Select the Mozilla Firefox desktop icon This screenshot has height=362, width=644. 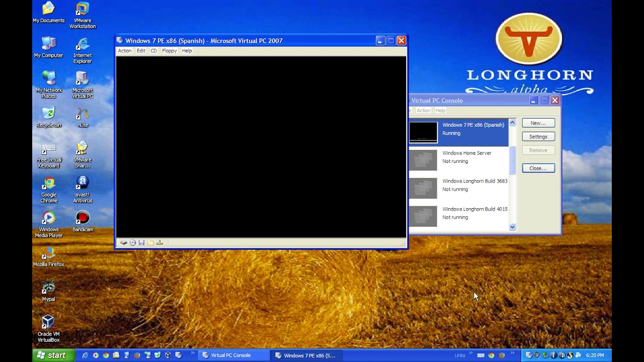coord(48,256)
